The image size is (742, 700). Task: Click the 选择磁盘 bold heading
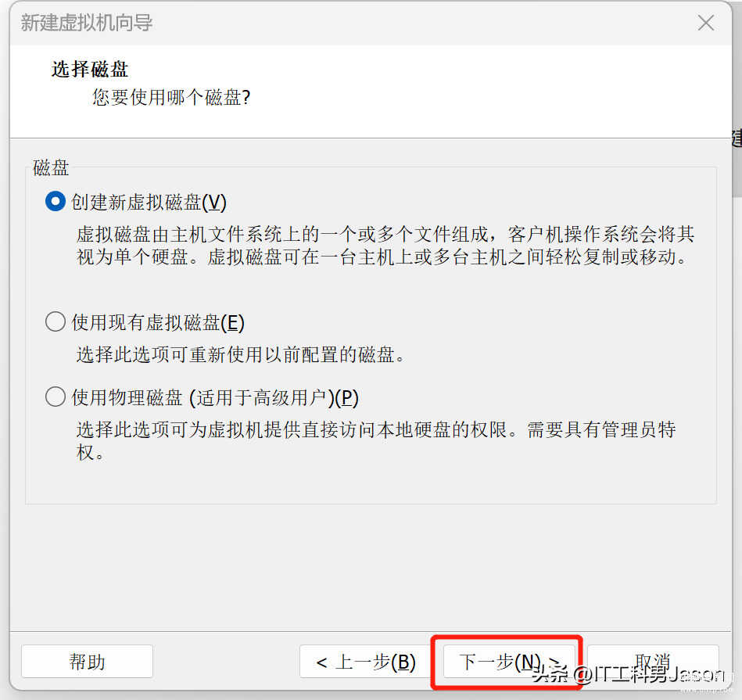(x=89, y=69)
